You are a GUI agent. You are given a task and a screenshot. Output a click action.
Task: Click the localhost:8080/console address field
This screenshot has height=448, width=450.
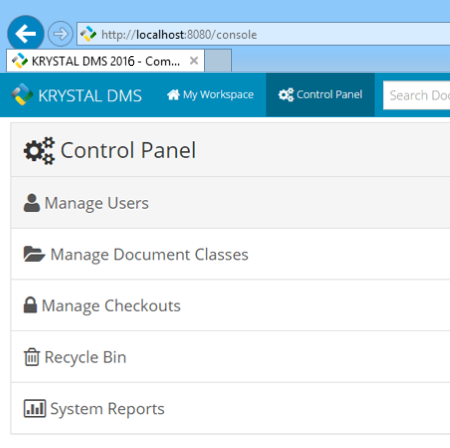click(x=263, y=34)
